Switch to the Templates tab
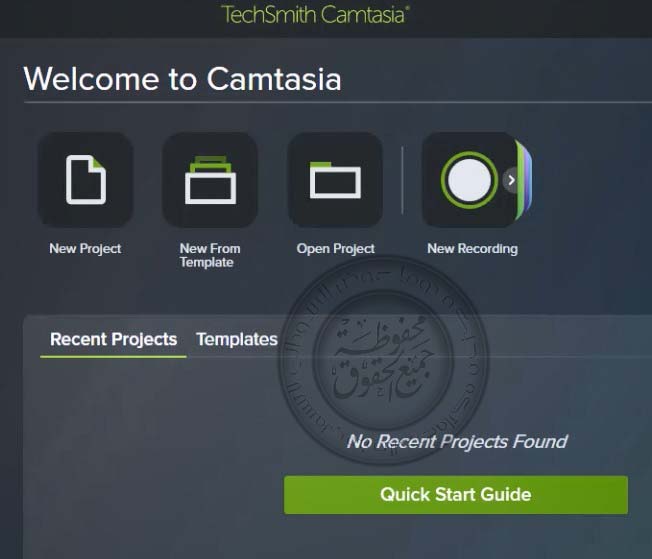The height and width of the screenshot is (559, 652). (237, 339)
